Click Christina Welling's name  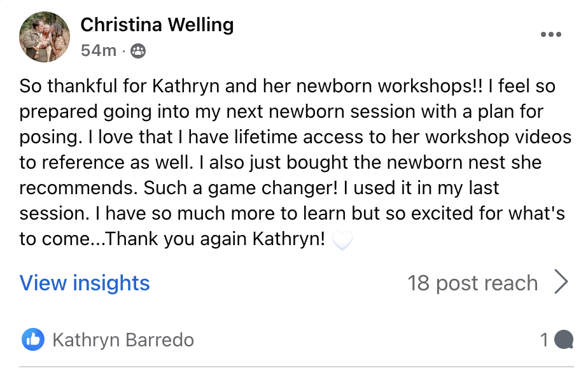pos(157,25)
